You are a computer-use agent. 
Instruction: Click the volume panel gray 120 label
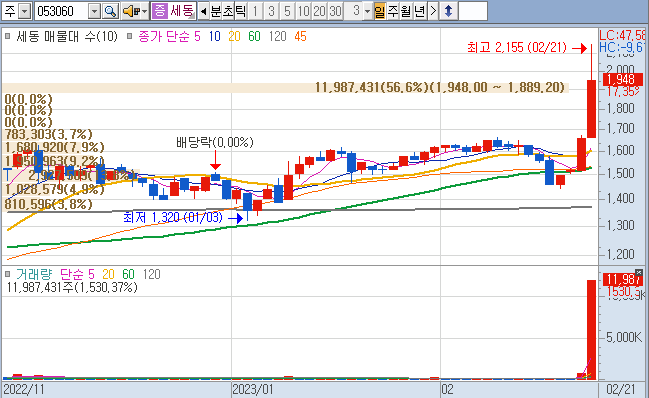coord(151,274)
